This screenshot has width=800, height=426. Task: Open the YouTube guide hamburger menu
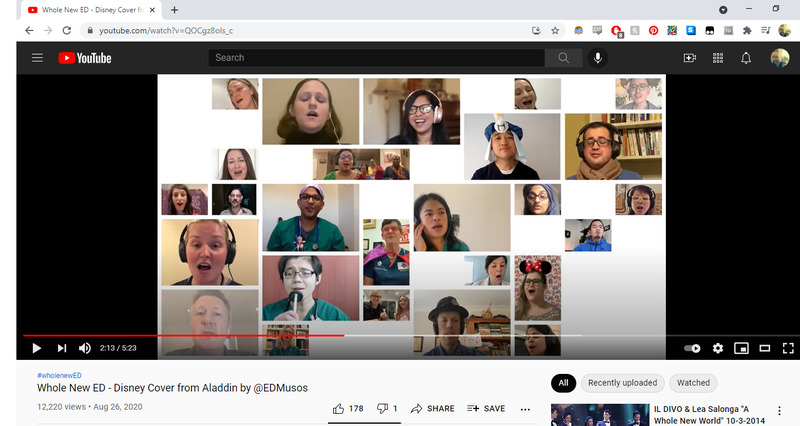point(37,58)
